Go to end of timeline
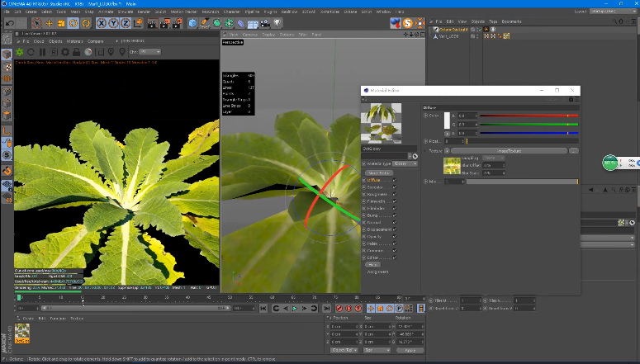The width and height of the screenshot is (640, 364). 326,309
